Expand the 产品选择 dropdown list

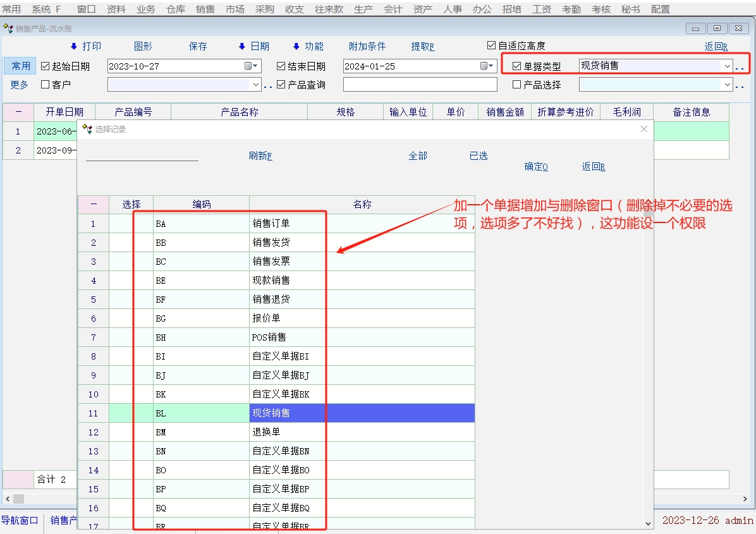(x=727, y=85)
